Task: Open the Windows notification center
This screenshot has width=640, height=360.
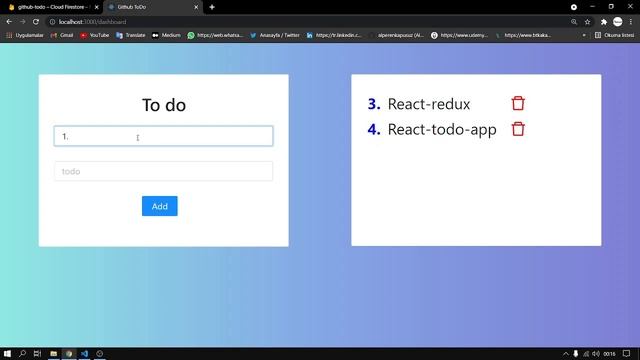Action: 627,353
